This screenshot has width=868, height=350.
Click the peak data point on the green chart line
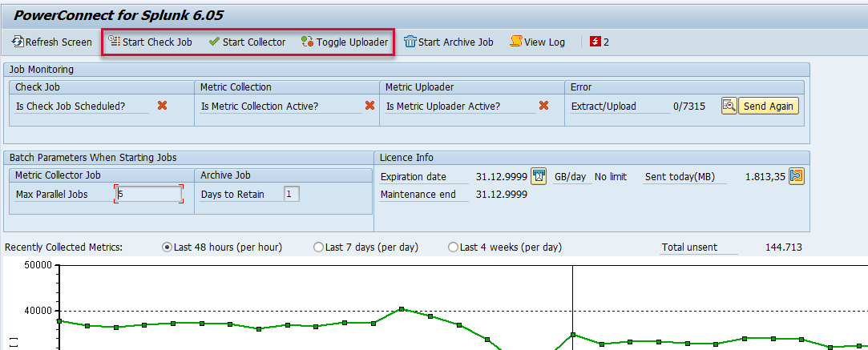[402, 308]
